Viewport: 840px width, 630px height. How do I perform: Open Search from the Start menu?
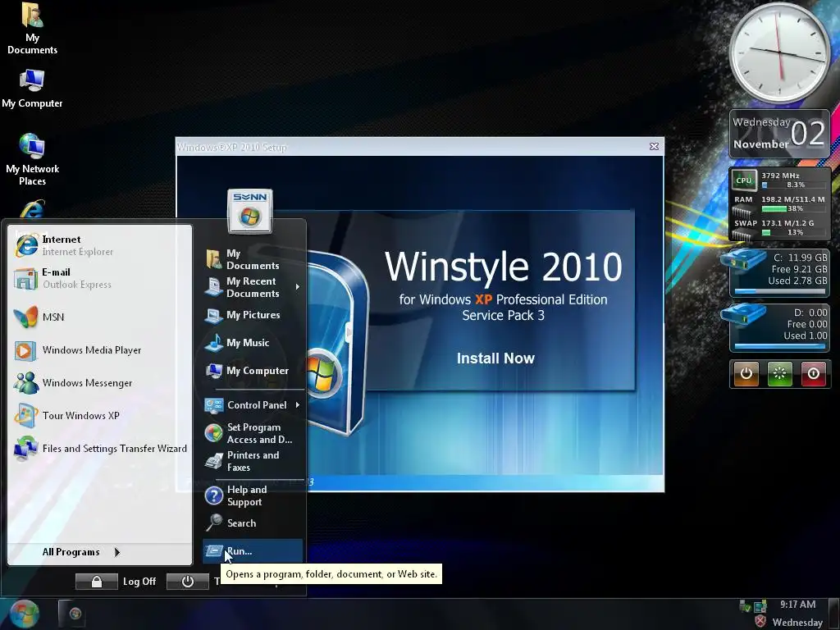[253, 523]
